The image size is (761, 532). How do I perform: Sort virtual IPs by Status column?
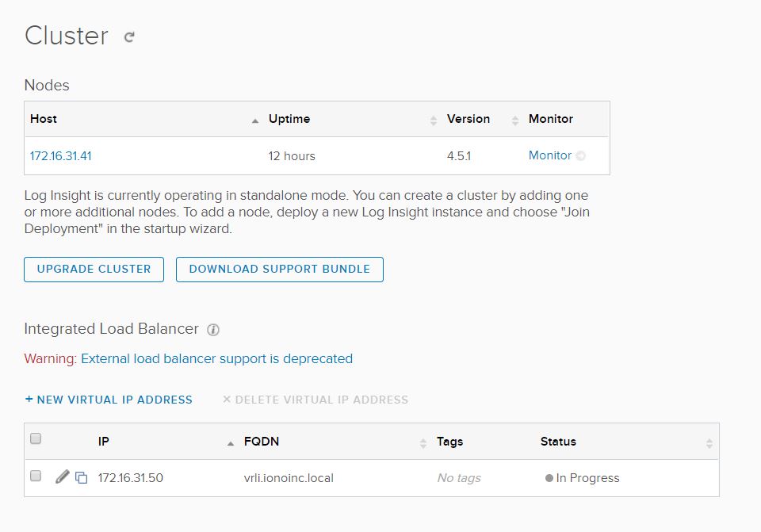709,443
